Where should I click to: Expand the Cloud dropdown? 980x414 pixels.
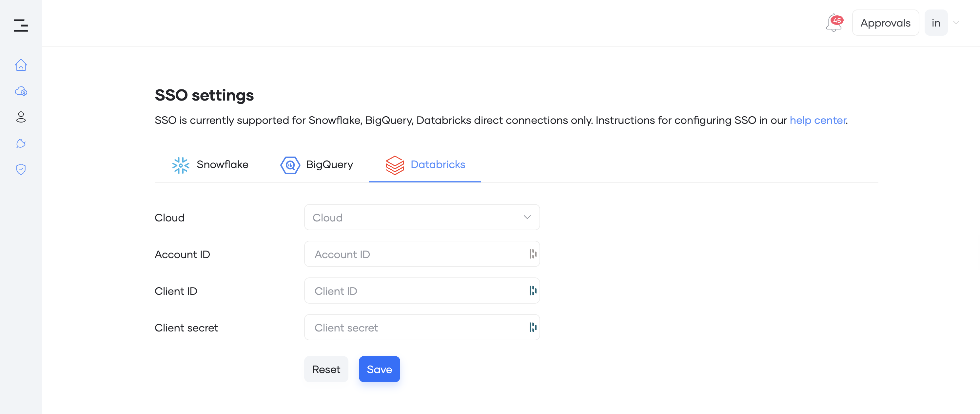pos(422,217)
